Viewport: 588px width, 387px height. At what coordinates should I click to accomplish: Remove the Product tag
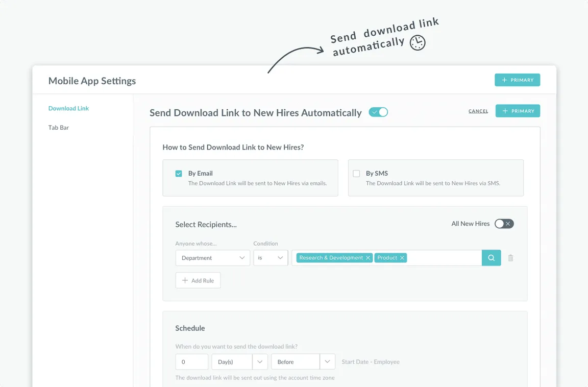click(x=402, y=258)
